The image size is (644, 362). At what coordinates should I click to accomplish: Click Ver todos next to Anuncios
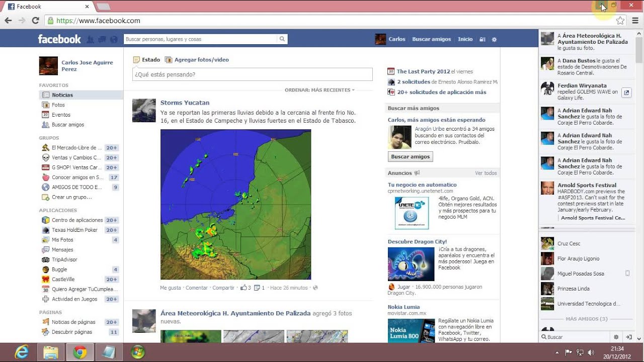point(486,173)
